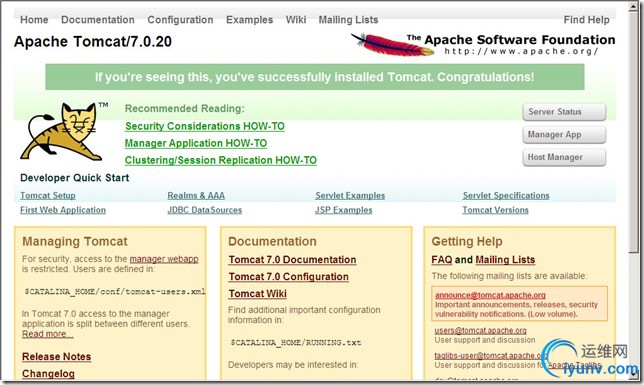Open the Tomcat Setup link
The width and height of the screenshot is (644, 385).
coord(48,196)
